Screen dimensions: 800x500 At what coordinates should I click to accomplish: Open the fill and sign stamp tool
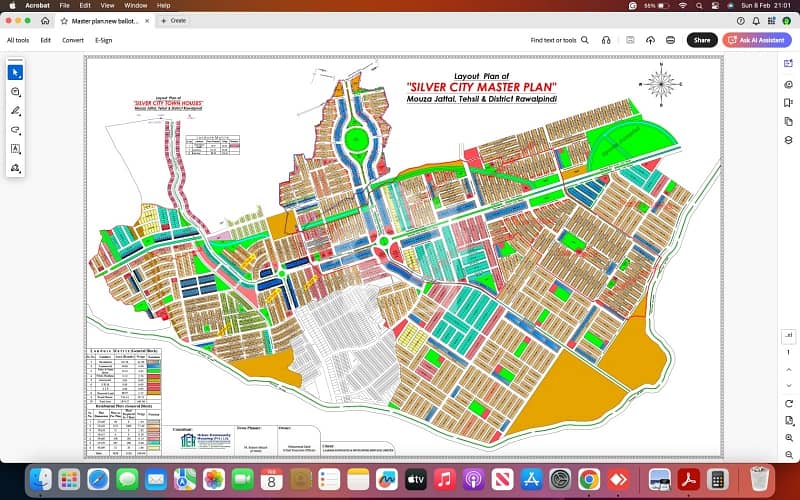click(x=15, y=168)
